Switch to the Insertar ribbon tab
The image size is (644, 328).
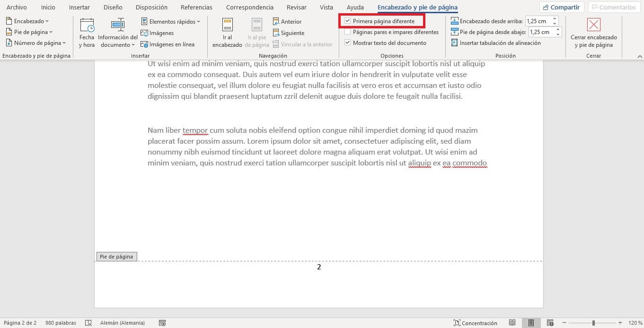click(79, 7)
